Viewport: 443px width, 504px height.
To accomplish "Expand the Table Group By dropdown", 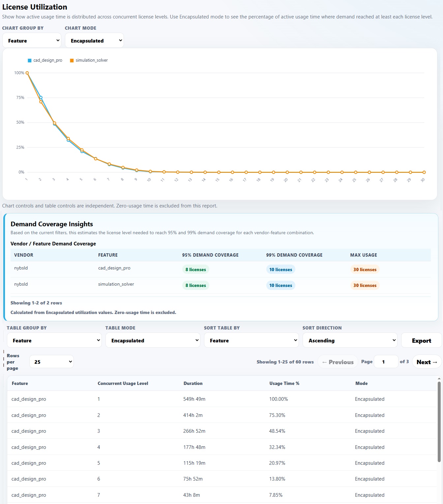I will click(54, 340).
